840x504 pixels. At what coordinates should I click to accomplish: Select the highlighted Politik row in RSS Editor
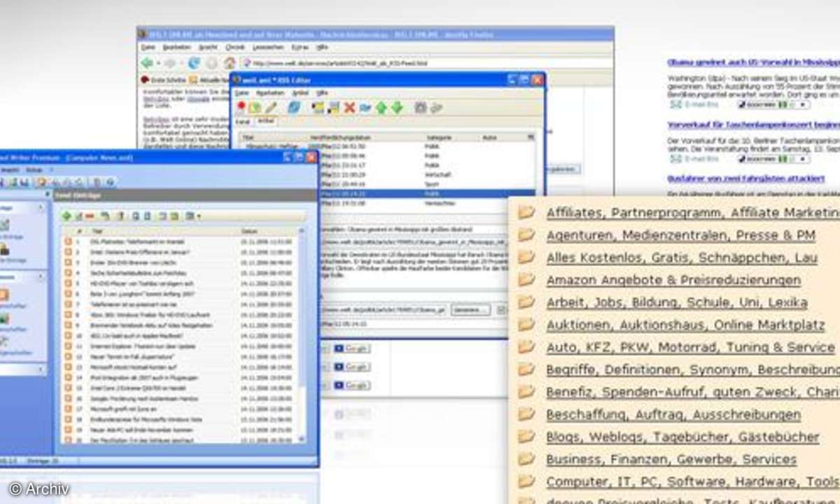tap(427, 195)
